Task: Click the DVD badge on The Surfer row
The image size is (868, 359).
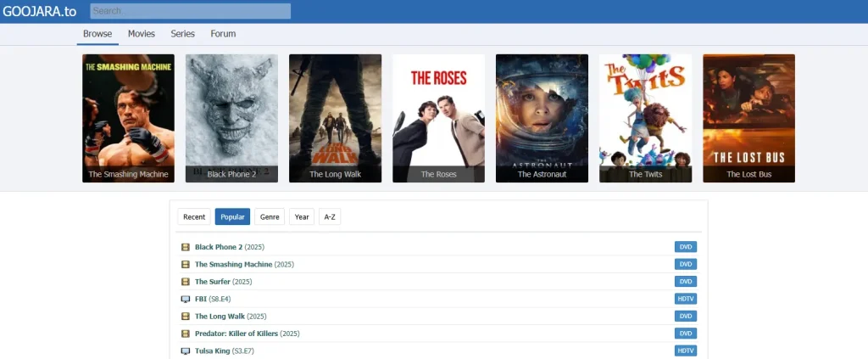Action: pyautogui.click(x=685, y=282)
